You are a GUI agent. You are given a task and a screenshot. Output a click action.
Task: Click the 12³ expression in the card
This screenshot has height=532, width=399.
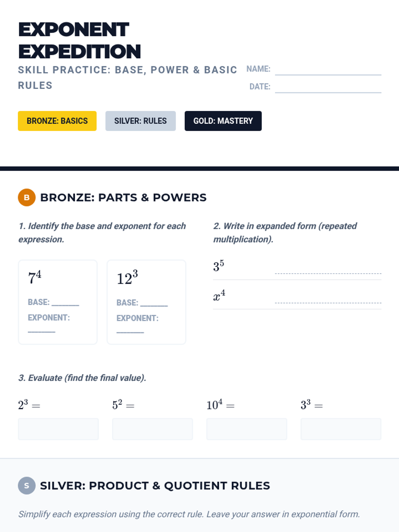coord(127,278)
